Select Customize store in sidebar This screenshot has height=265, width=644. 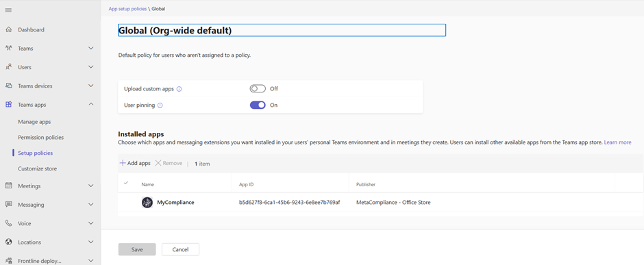click(38, 168)
